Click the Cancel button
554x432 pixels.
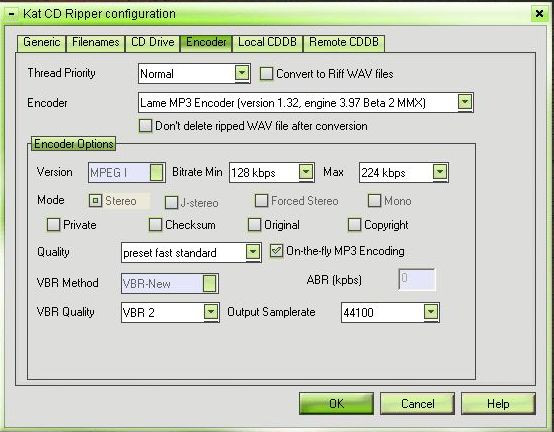pyautogui.click(x=417, y=403)
